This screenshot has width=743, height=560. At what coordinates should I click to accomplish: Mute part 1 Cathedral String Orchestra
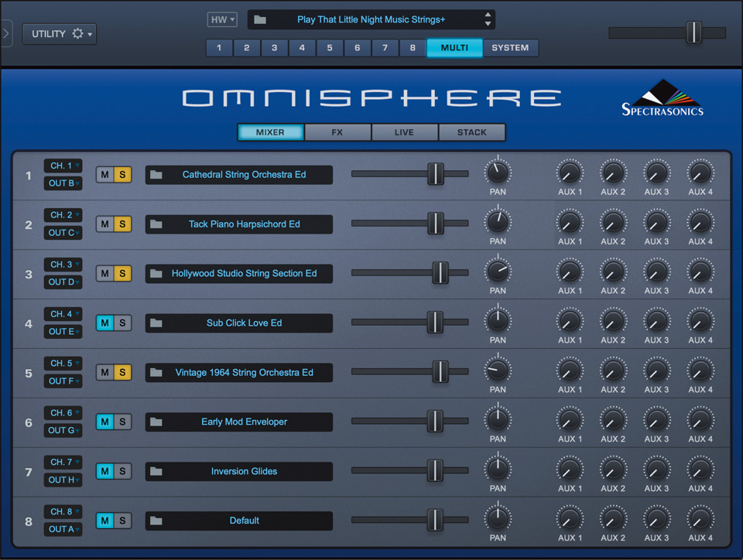[x=104, y=175]
